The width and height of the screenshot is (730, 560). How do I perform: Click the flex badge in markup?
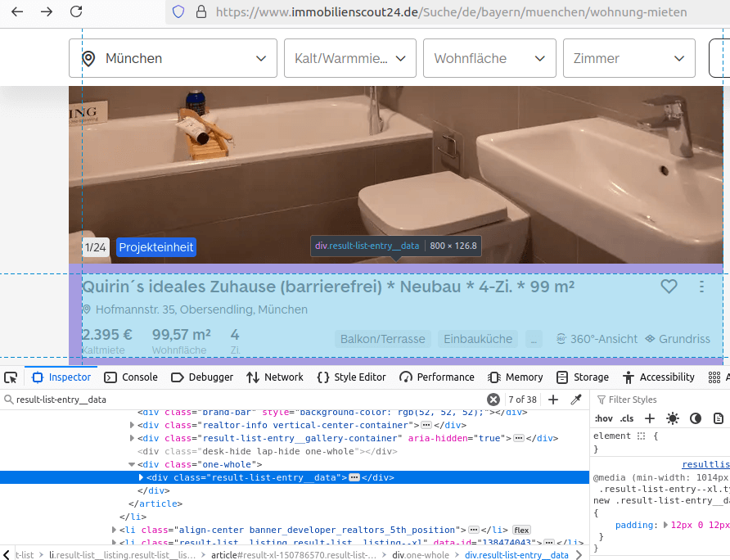click(x=521, y=530)
